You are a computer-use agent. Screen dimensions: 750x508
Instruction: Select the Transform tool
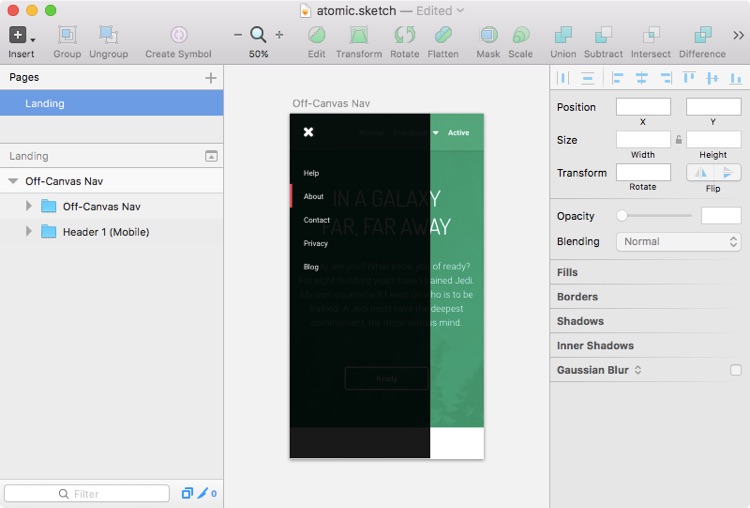[x=358, y=35]
